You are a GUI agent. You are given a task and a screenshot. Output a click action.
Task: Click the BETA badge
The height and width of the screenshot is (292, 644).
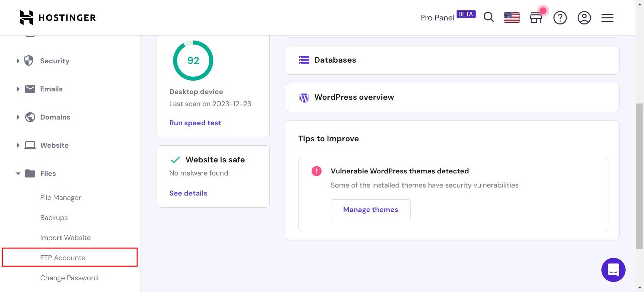click(x=466, y=14)
